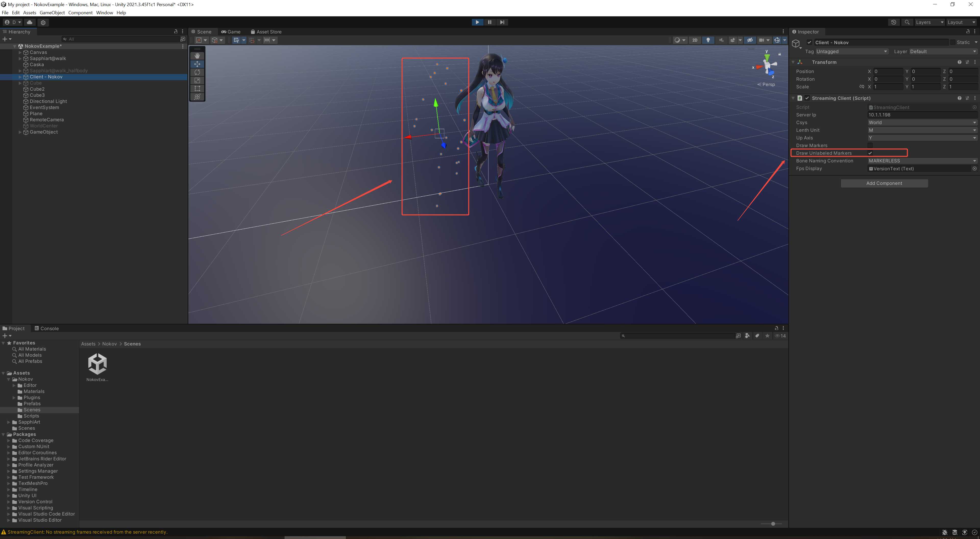980x539 pixels.
Task: Open the Lenth Unit dropdown
Action: [922, 130]
